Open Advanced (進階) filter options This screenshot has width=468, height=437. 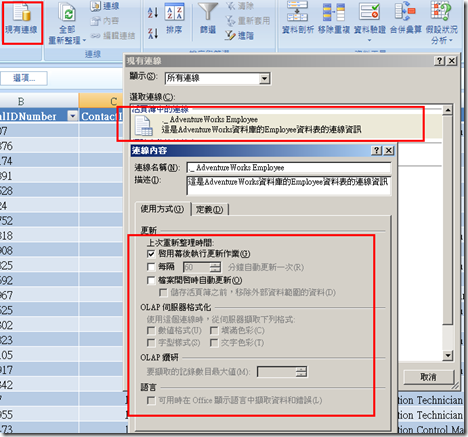pyautogui.click(x=239, y=35)
